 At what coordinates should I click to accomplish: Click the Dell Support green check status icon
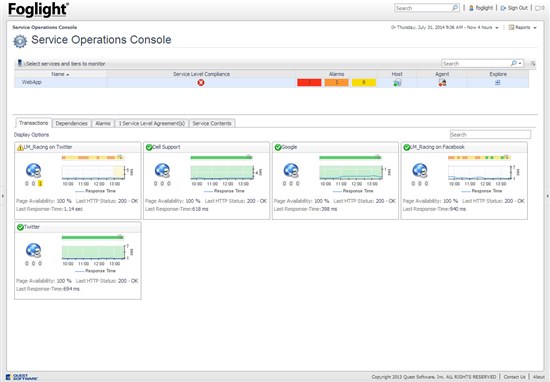[149, 147]
